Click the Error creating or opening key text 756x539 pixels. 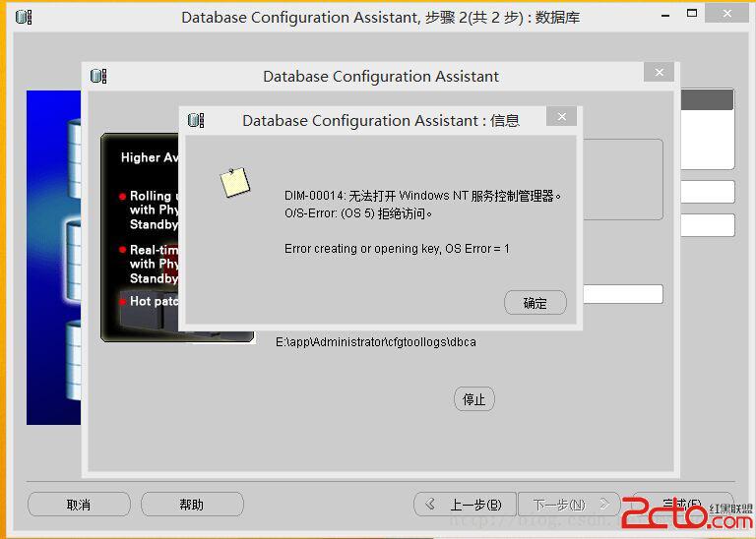[x=397, y=249]
